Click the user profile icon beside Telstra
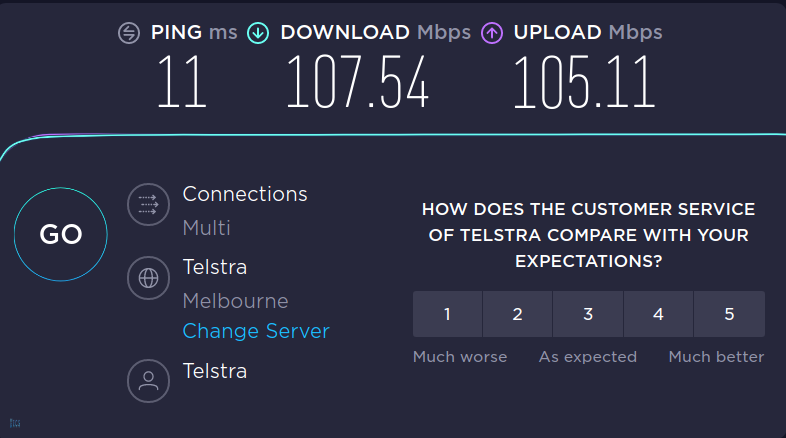Screen dimensions: 786x438 [x=148, y=381]
